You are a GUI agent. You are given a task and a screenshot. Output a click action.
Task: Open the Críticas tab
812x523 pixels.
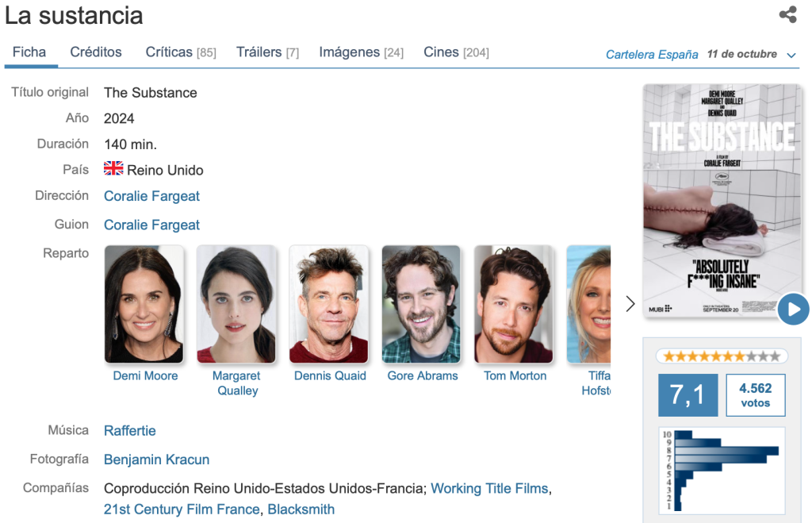181,52
